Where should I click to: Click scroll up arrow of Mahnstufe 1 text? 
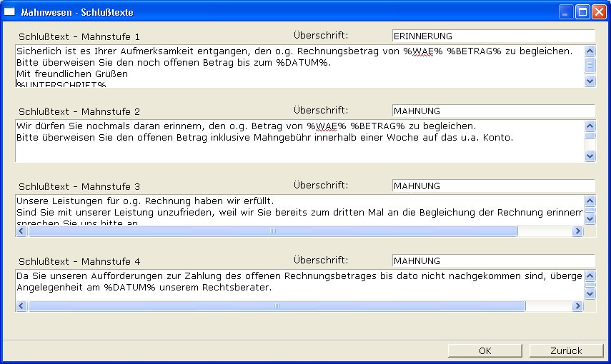pyautogui.click(x=590, y=51)
